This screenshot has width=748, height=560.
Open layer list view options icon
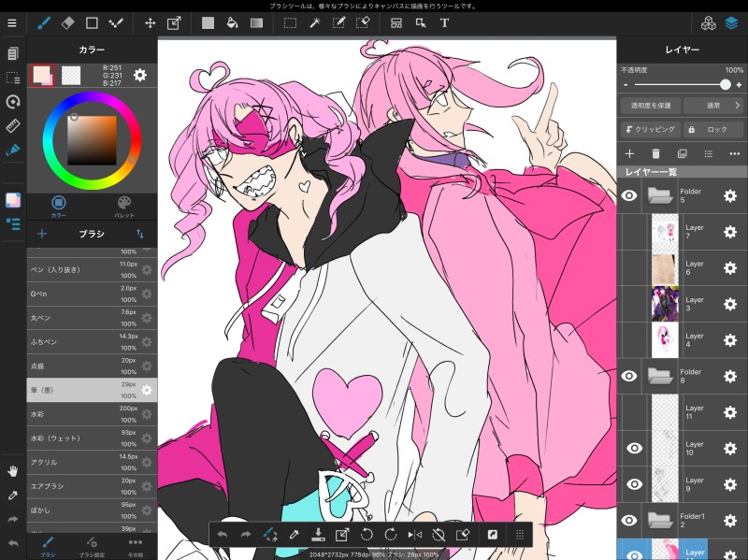point(709,153)
